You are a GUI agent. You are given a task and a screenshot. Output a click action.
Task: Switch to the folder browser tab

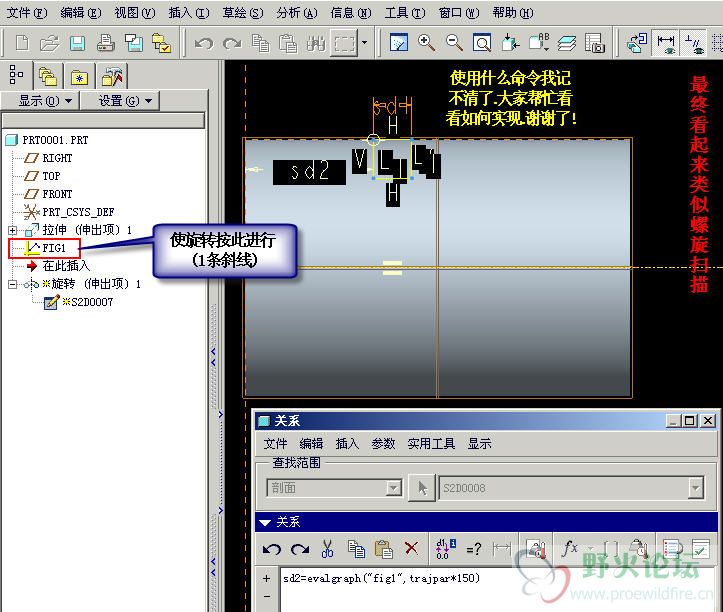tap(48, 76)
